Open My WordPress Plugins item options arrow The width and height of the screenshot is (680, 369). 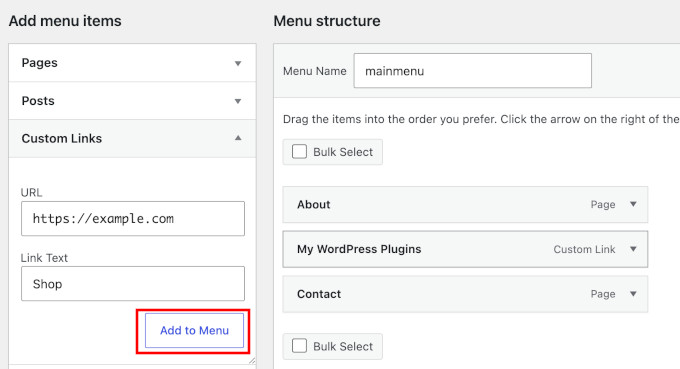[633, 249]
